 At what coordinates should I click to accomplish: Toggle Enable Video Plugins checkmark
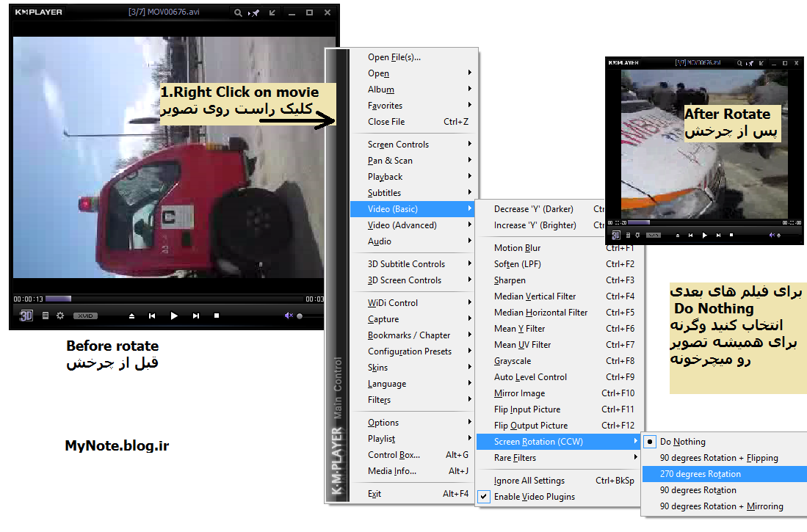(x=534, y=497)
